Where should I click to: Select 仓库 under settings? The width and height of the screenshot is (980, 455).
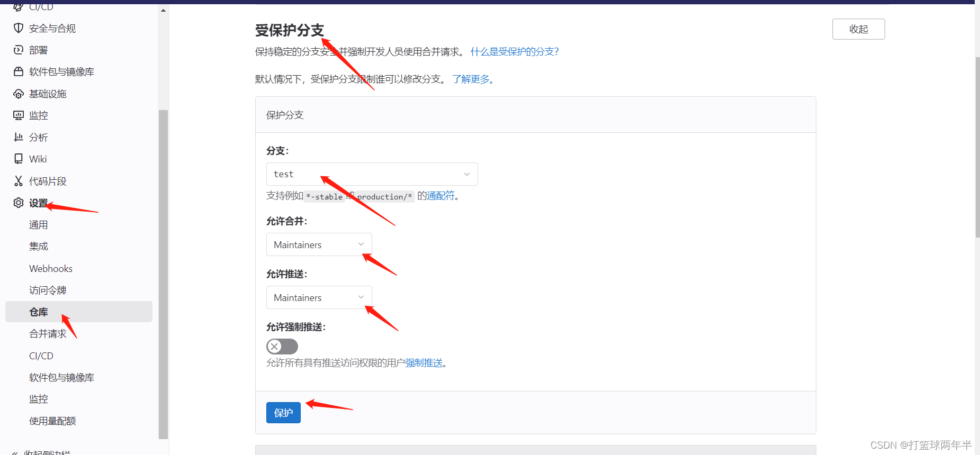(x=79, y=312)
